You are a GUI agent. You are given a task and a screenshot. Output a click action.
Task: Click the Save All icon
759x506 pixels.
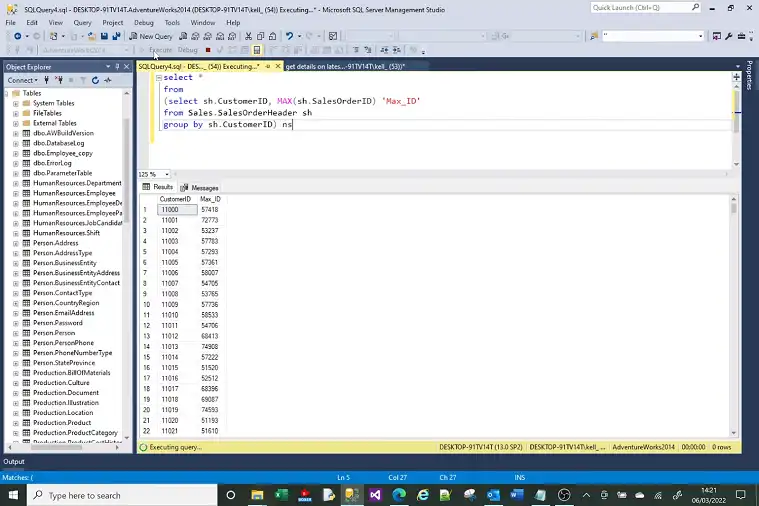[116, 36]
